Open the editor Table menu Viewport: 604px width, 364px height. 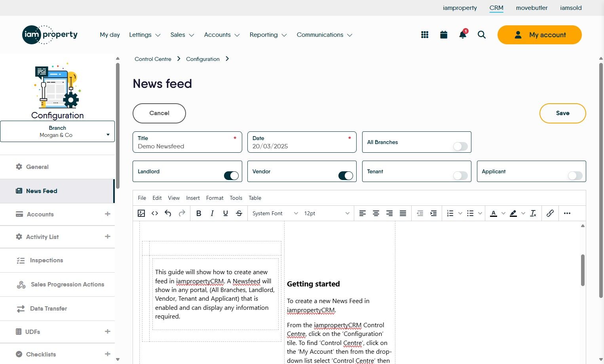(x=255, y=198)
